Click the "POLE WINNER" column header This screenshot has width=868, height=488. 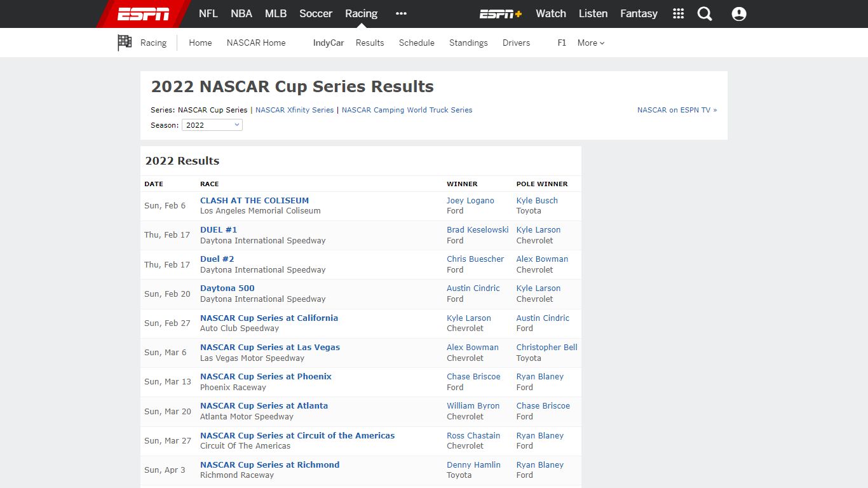tap(542, 184)
